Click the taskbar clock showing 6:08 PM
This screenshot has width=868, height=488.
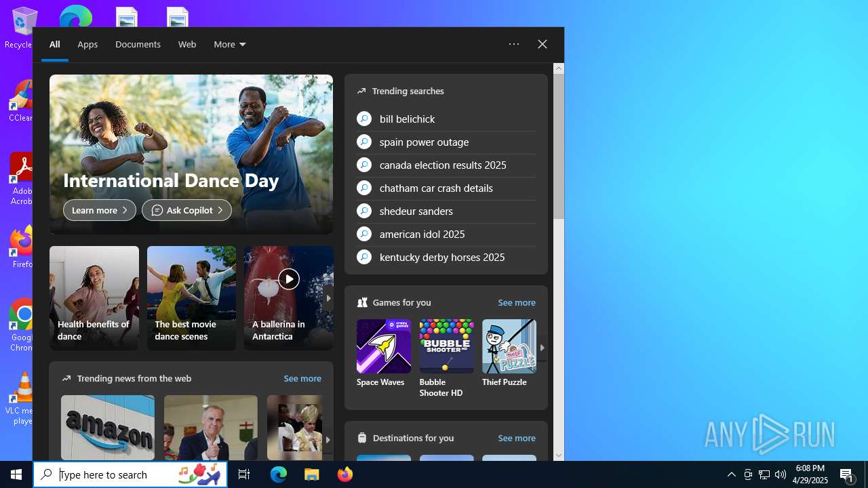pyautogui.click(x=811, y=474)
